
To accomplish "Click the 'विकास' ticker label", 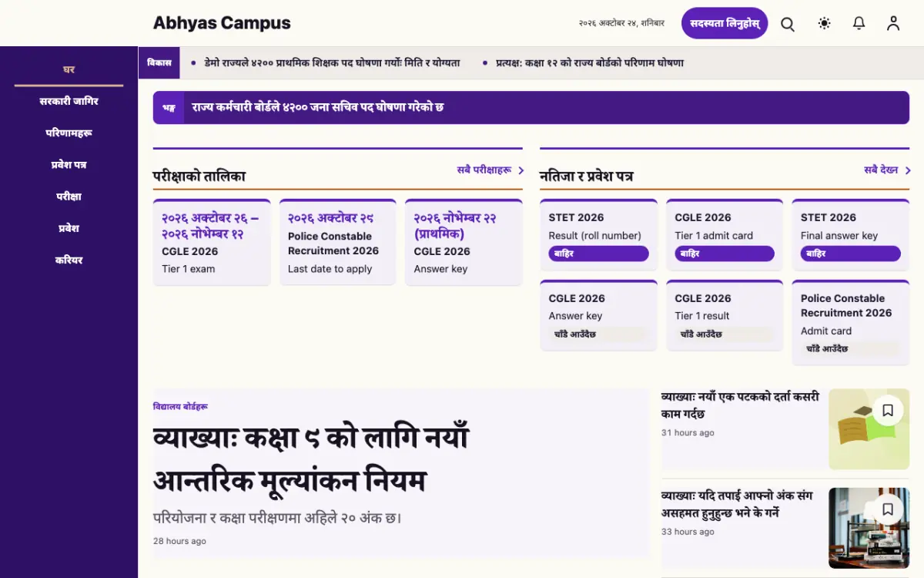I will coord(159,63).
